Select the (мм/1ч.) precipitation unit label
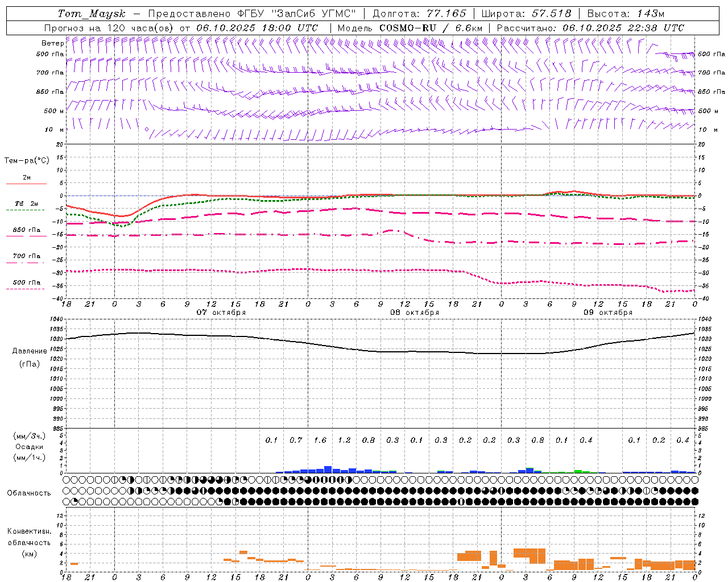Viewport: 728px width, 582px height. (x=30, y=458)
